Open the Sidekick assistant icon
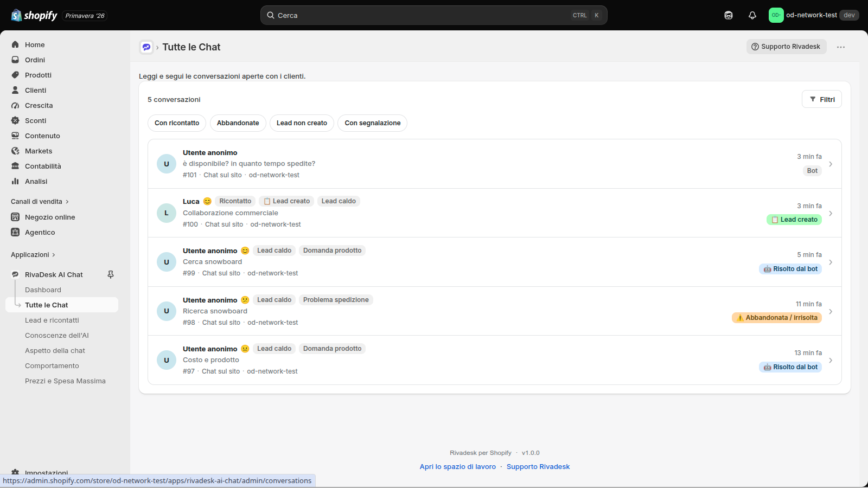 click(x=729, y=15)
